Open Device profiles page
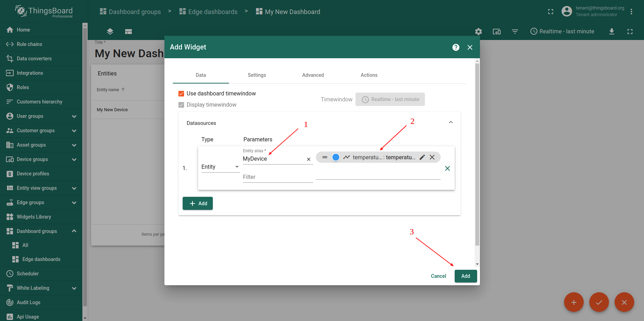Screen dimensions: 644x321 41,174
